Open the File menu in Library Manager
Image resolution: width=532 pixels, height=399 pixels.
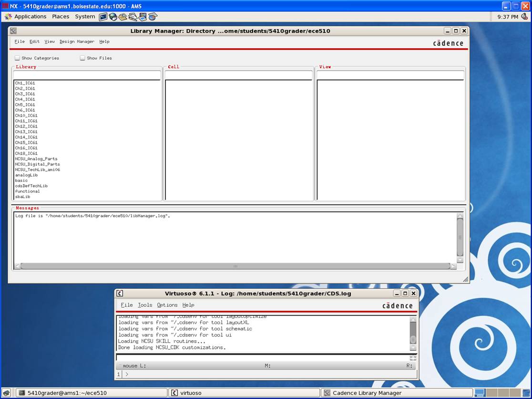click(20, 42)
